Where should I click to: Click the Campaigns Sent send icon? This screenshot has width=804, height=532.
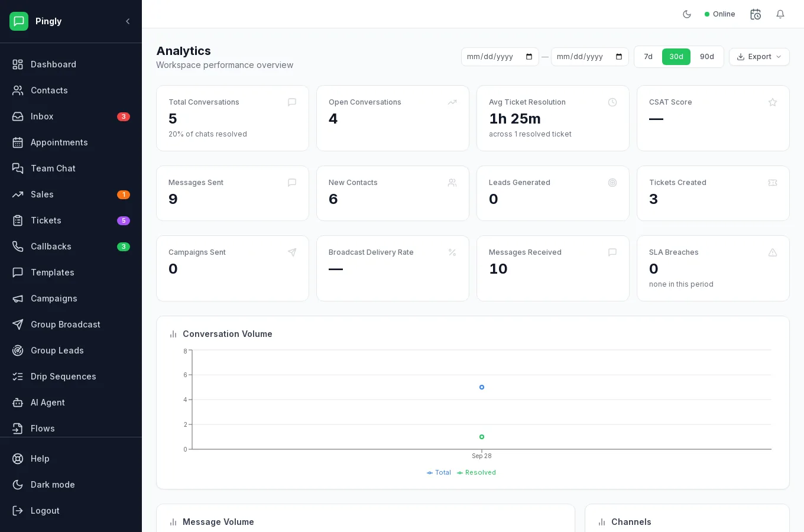(292, 252)
